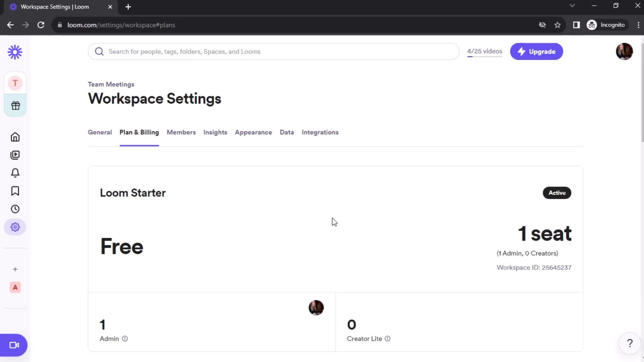Click the Integrations tab in settings

coord(320,132)
